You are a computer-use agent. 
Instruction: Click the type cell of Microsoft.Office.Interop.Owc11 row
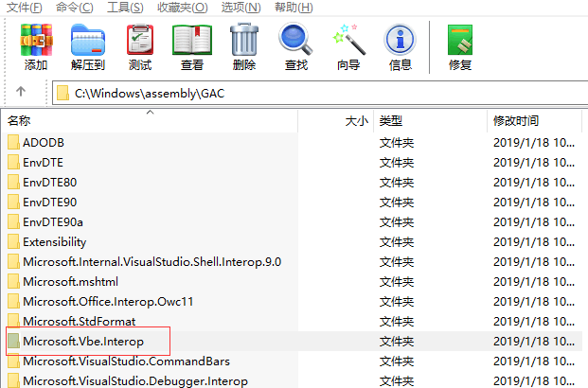tap(397, 301)
